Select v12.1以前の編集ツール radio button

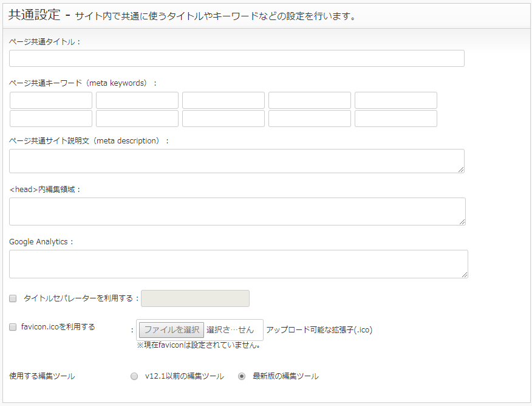[x=134, y=376]
